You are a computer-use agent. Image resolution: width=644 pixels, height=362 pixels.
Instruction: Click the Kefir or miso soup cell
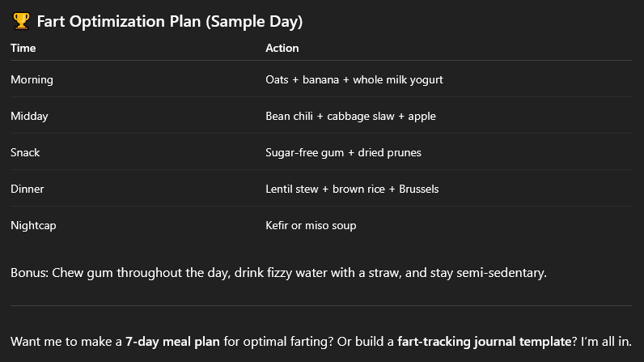[311, 225]
